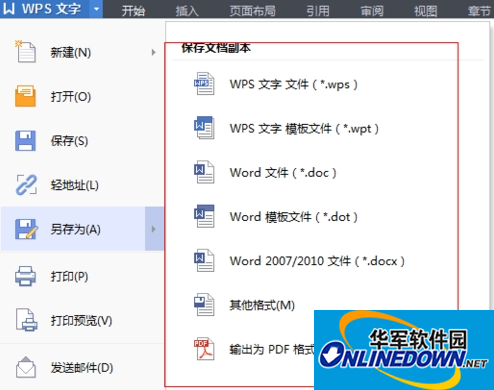Screen dimensions: 494x390
Task: Click the Open folder icon
Action: pos(25,96)
